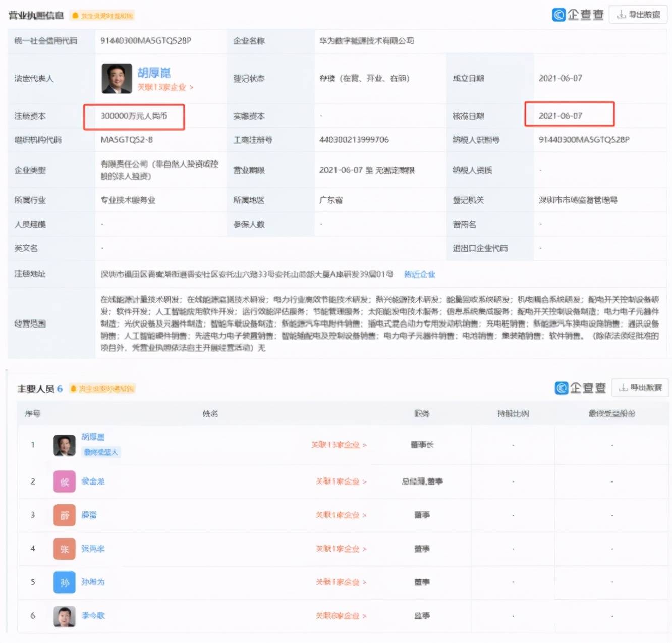672x643 pixels.
Task: Click the 最终受益人 tag under 胡厚崑
Action: 101,452
